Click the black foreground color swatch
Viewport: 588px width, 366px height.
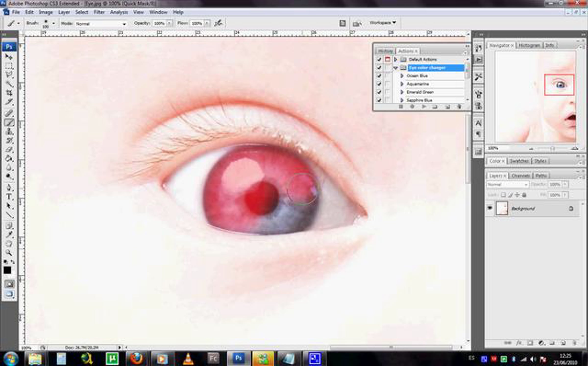[x=7, y=270]
